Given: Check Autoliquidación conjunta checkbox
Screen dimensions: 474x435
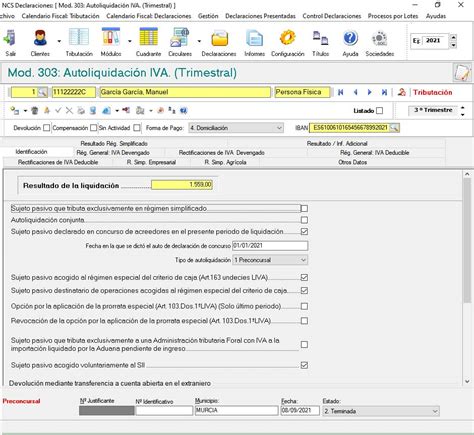Looking at the screenshot, I should click(x=304, y=220).
